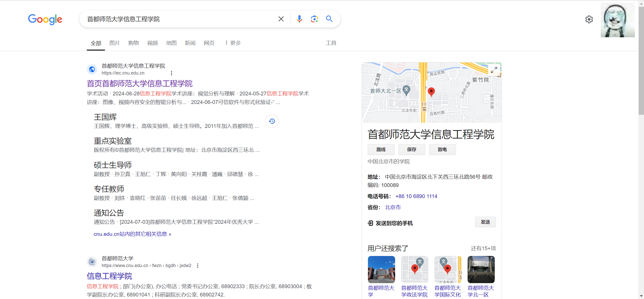The image size is (644, 299).
Task: Open the 首都师范大学北一区 thumbnail
Action: click(x=481, y=270)
